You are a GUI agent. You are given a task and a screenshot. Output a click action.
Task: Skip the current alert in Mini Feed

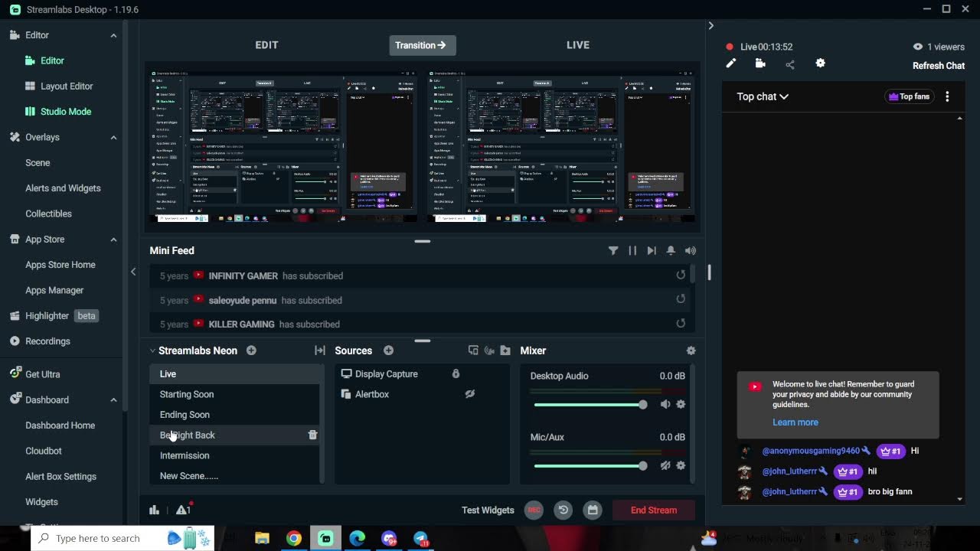[652, 250]
